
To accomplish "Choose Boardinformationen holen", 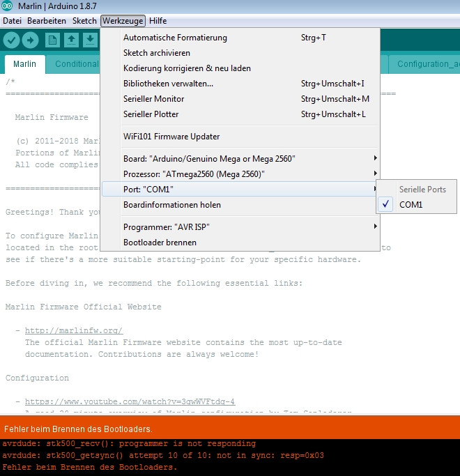I will point(240,205).
